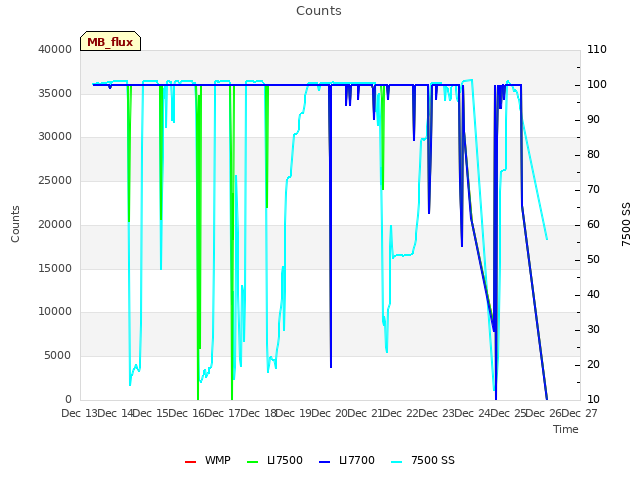
Task: Click the 80 right axis tick label
Action: [593, 155]
